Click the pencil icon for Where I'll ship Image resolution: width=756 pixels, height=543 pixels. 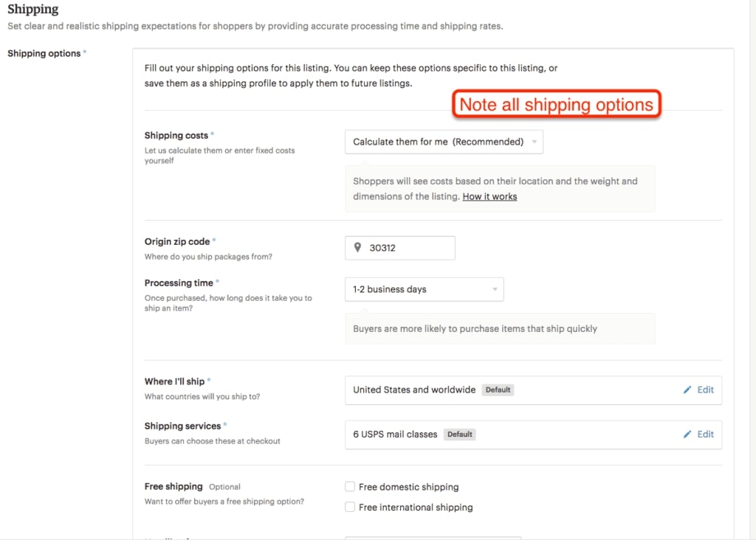(x=687, y=390)
